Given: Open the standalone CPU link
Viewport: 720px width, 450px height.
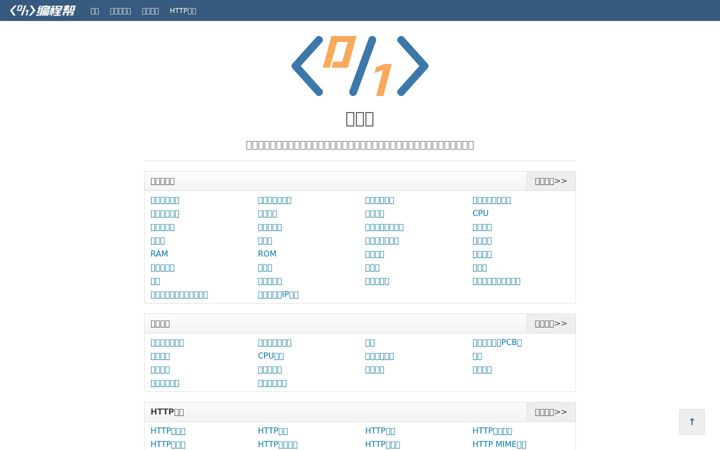Looking at the screenshot, I should (x=480, y=213).
